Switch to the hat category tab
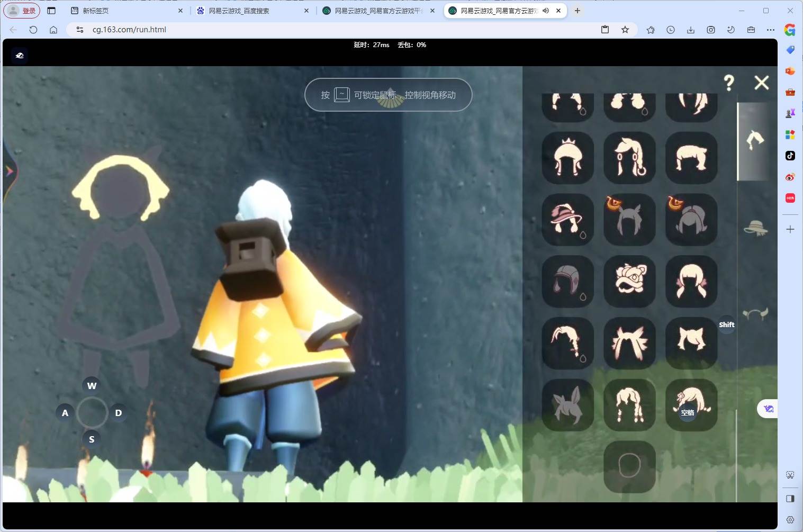The image size is (803, 532). coord(755,228)
